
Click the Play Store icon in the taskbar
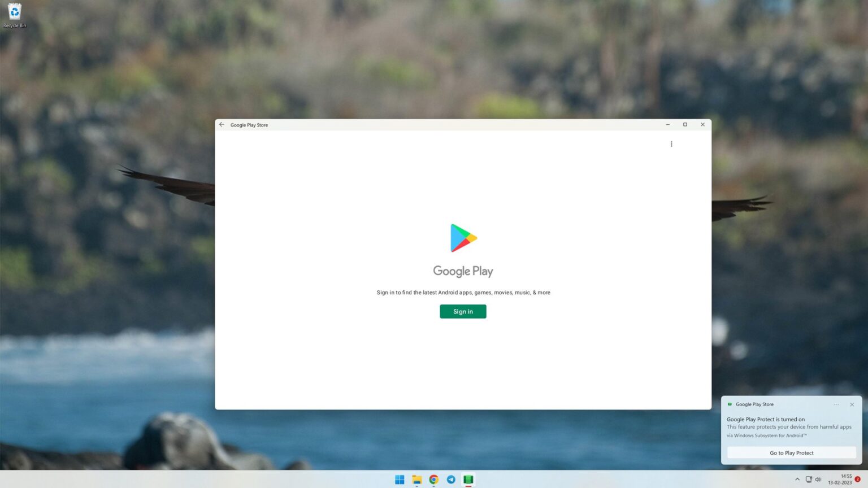(468, 480)
